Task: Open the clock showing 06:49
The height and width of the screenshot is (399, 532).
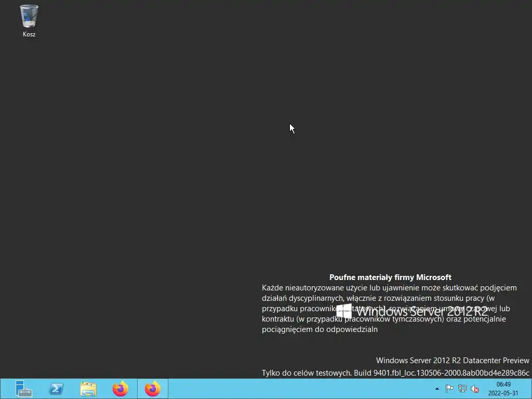Action: point(503,389)
